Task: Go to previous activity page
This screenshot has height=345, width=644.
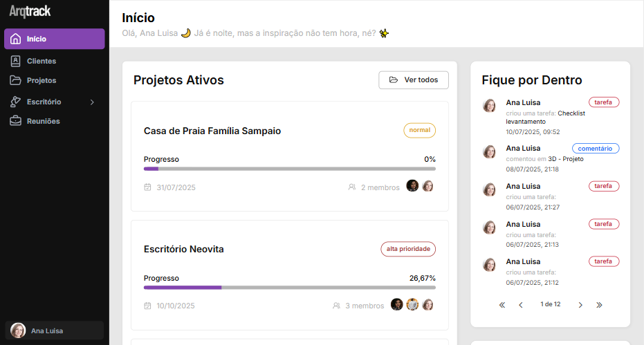Action: pos(521,305)
